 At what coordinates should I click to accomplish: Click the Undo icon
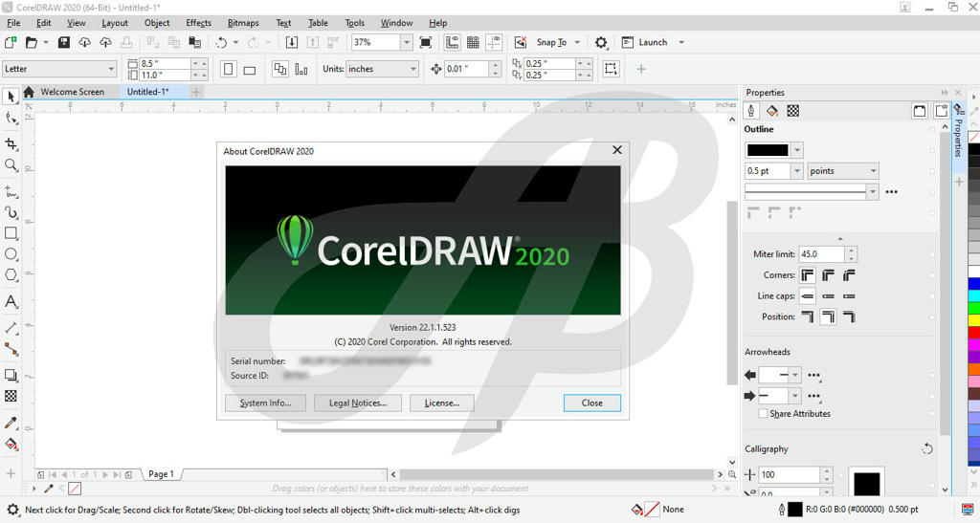point(221,42)
